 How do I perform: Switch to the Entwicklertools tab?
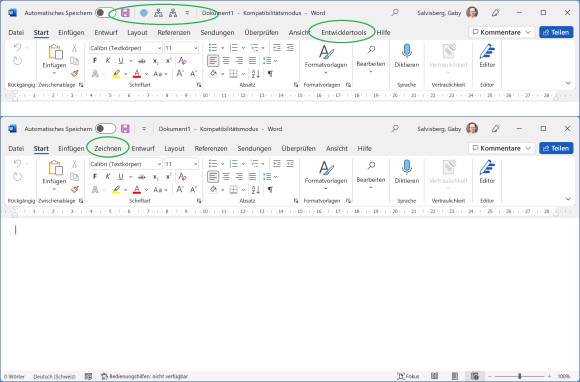point(344,33)
